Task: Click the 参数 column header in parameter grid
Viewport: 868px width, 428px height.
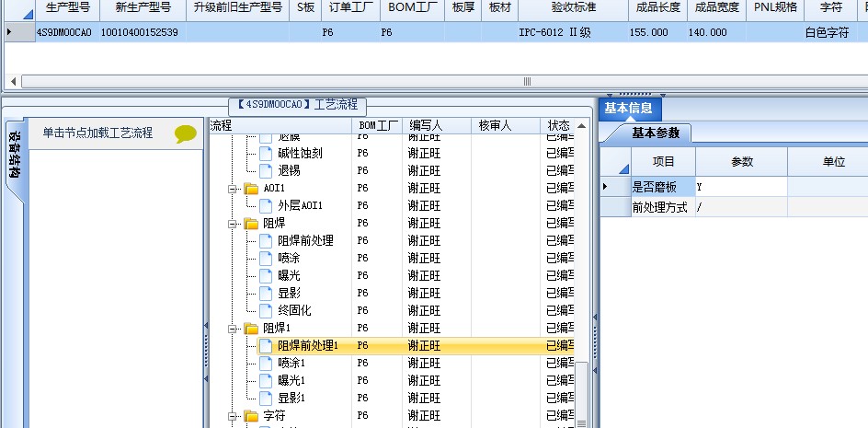Action: [x=741, y=162]
